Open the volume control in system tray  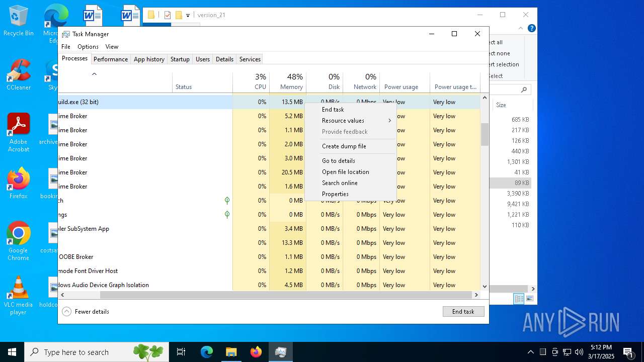579,352
